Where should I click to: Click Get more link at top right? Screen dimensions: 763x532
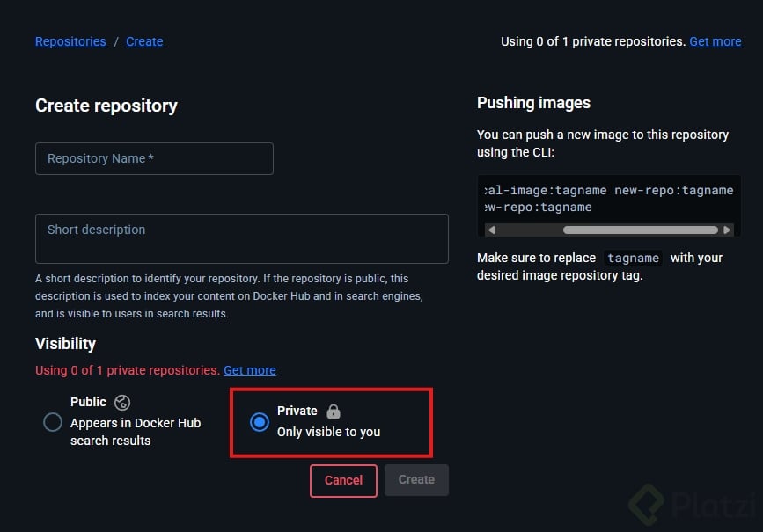click(715, 41)
